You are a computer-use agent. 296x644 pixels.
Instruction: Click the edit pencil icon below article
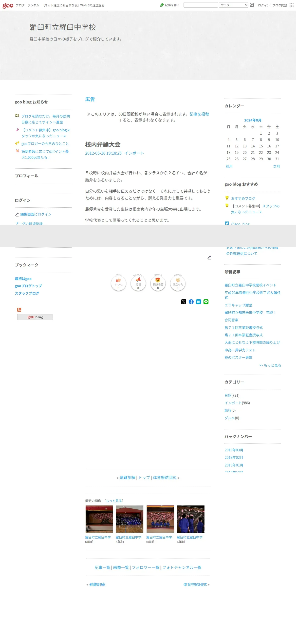pyautogui.click(x=209, y=257)
